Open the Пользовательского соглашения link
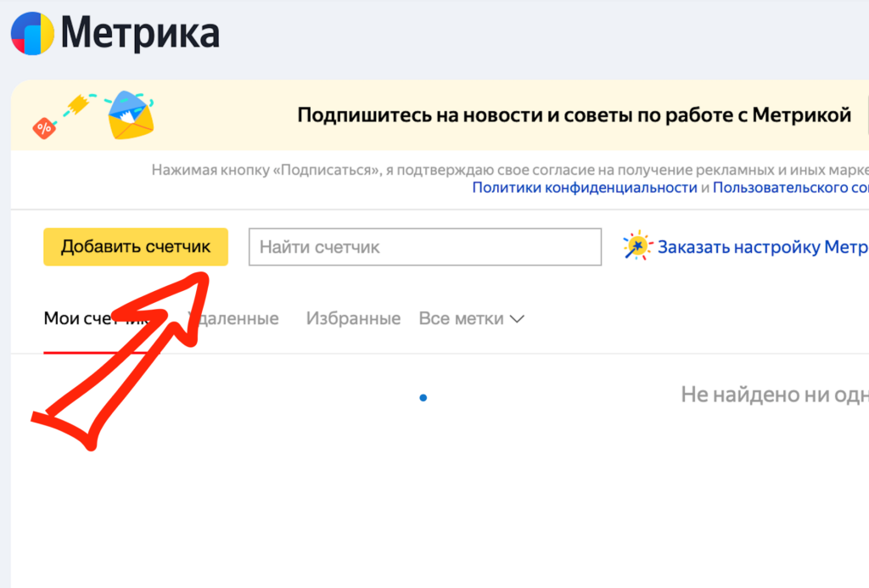The width and height of the screenshot is (869, 588). pos(791,188)
